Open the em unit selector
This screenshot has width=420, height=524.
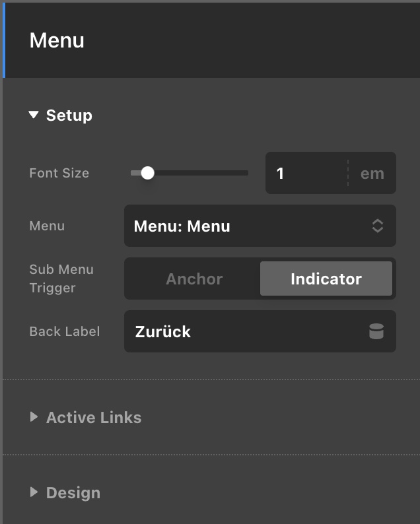(x=372, y=174)
